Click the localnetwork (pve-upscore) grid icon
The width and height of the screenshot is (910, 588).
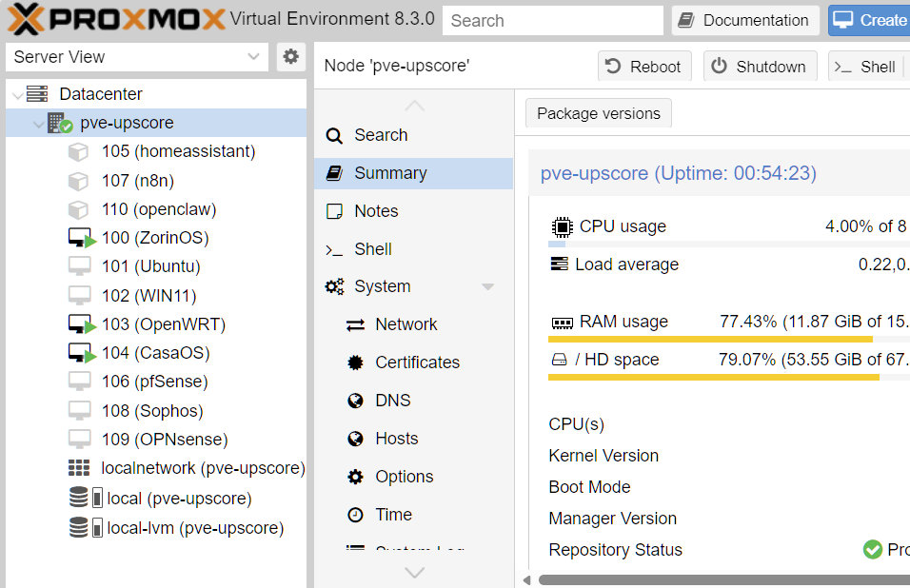pyautogui.click(x=79, y=468)
